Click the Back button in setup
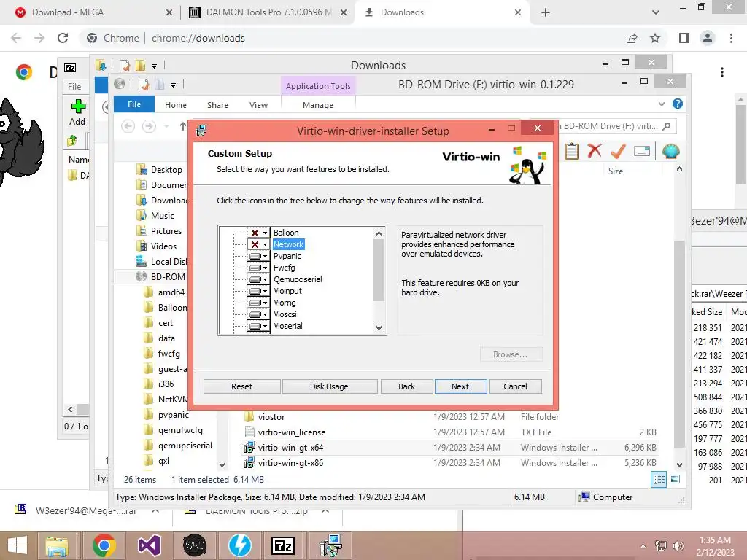This screenshot has width=747, height=560. [406, 386]
